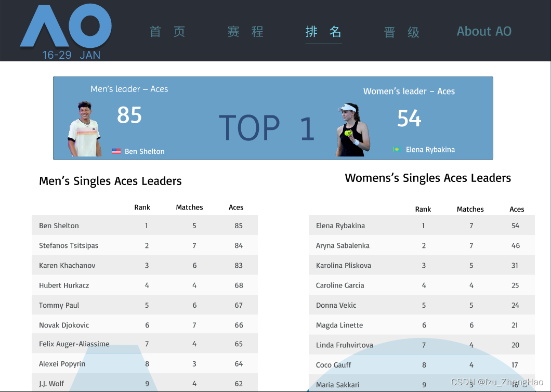Click Auger-Aliassime's 65 aces value
Screen dimensions: 551x392
[239, 344]
